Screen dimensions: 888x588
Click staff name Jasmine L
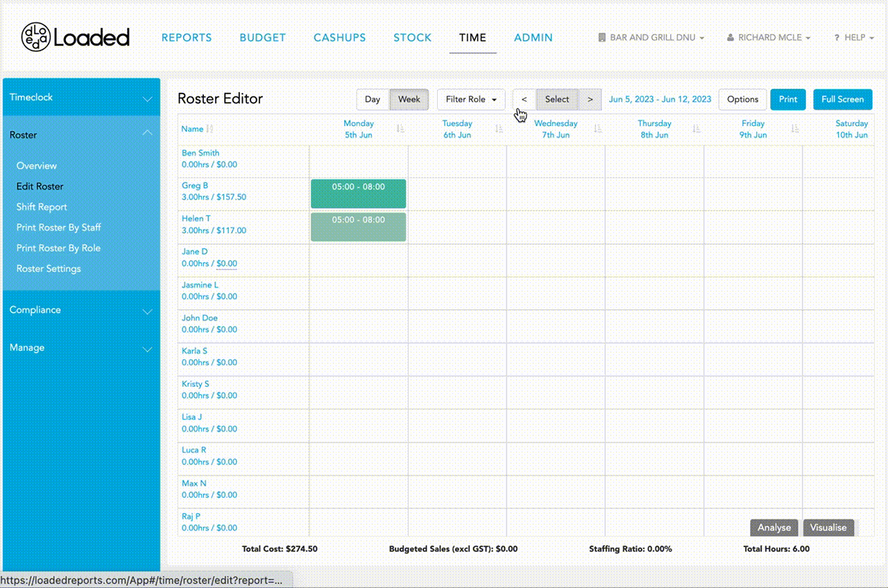(200, 285)
